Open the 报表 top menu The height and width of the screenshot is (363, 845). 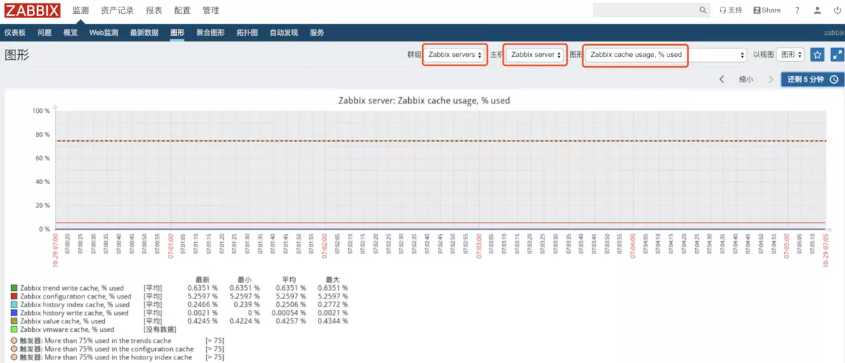pyautogui.click(x=154, y=10)
